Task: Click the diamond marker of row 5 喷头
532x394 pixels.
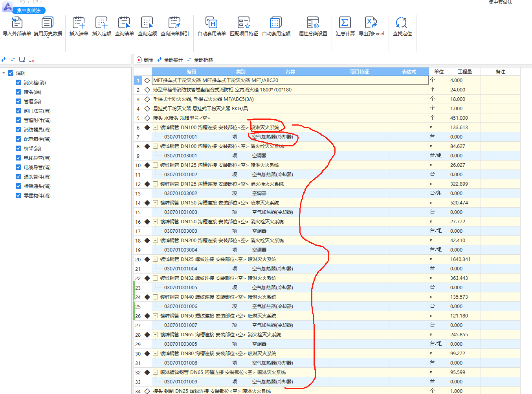Action: pyautogui.click(x=147, y=118)
